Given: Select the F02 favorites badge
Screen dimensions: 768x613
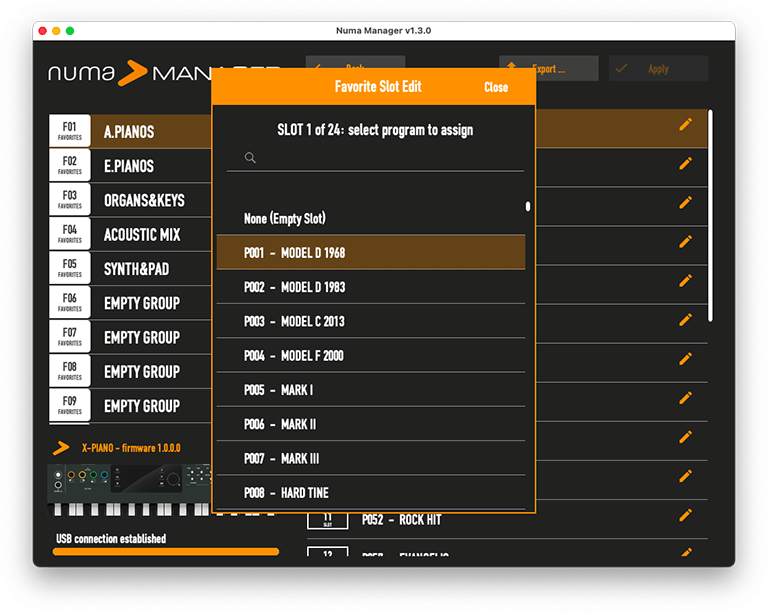Looking at the screenshot, I should click(70, 165).
